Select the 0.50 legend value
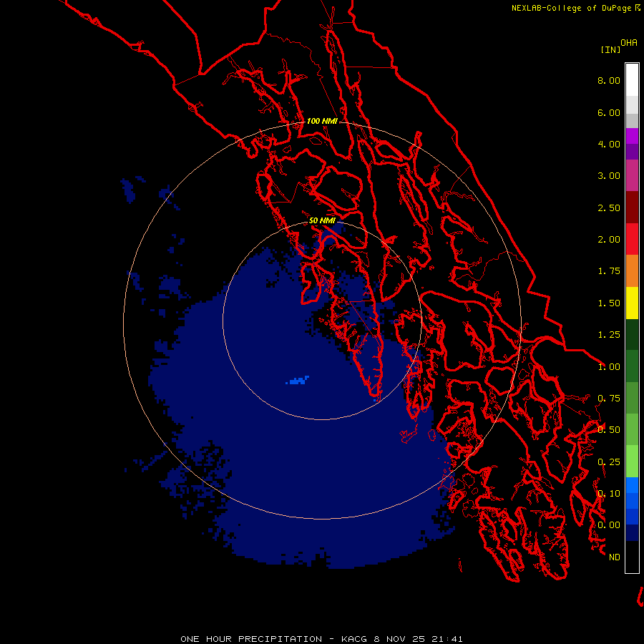644x644 pixels. click(609, 430)
